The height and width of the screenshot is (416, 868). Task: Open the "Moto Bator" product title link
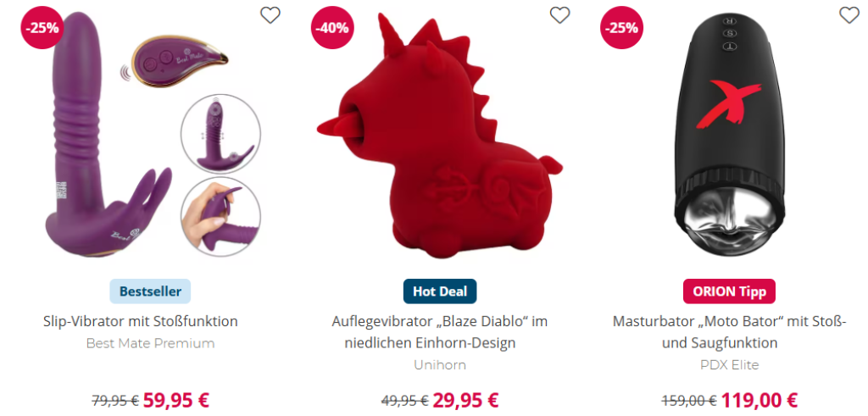730,332
